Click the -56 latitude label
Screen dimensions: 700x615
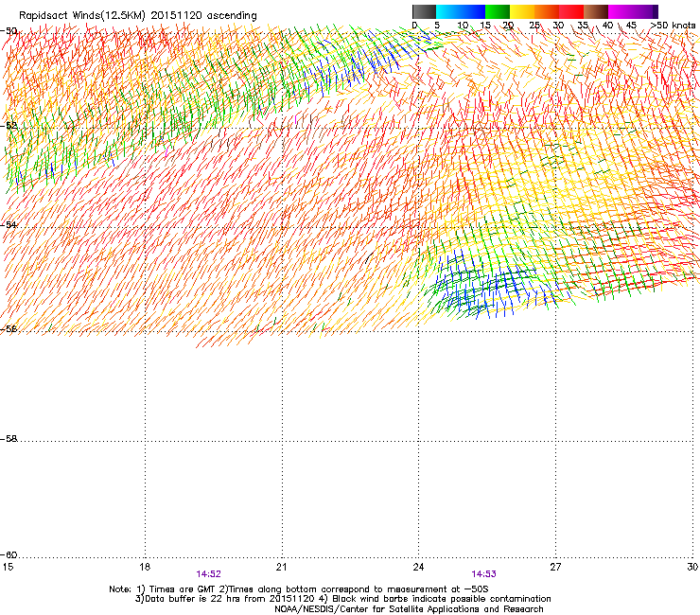point(9,329)
